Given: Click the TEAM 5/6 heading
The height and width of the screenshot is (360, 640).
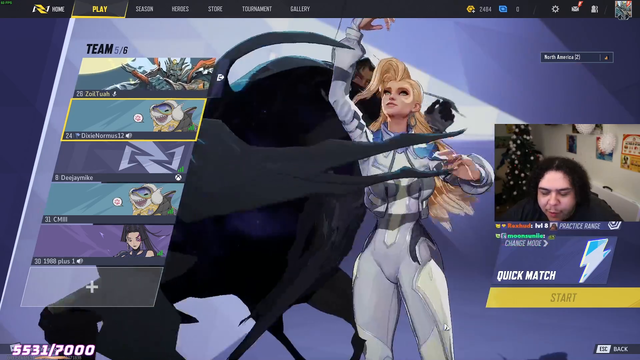Looking at the screenshot, I should 107,49.
